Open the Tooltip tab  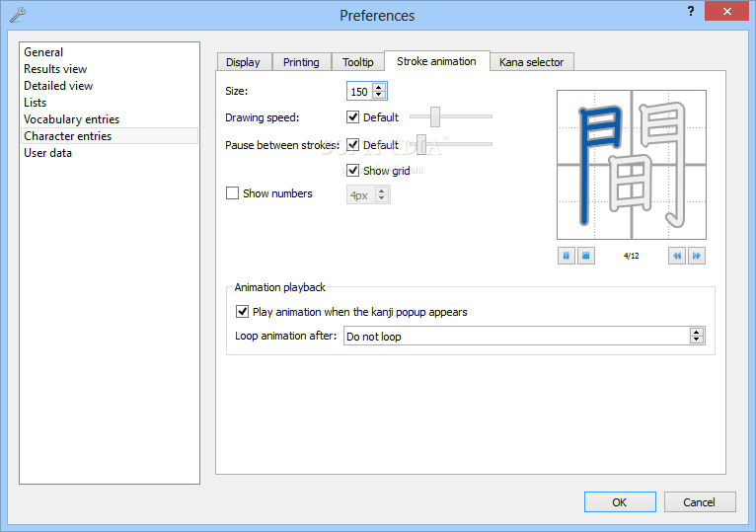point(358,62)
